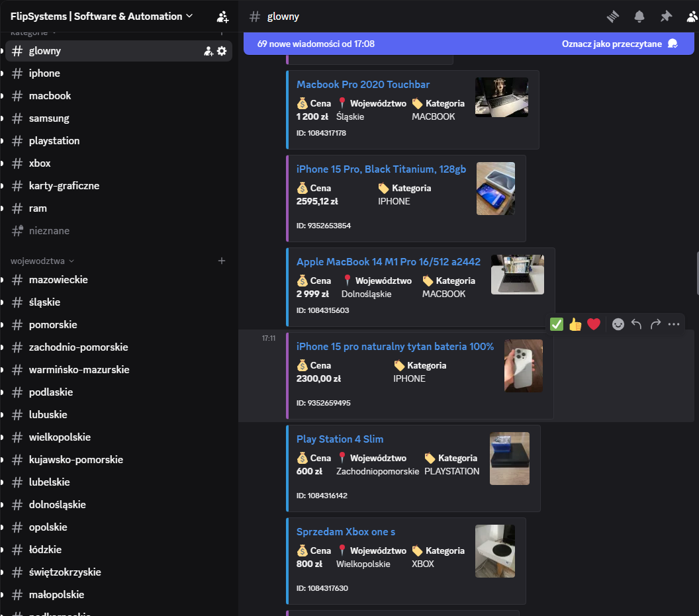
Task: Click ID 1084317178 text in Macbook embed
Action: [x=321, y=133]
